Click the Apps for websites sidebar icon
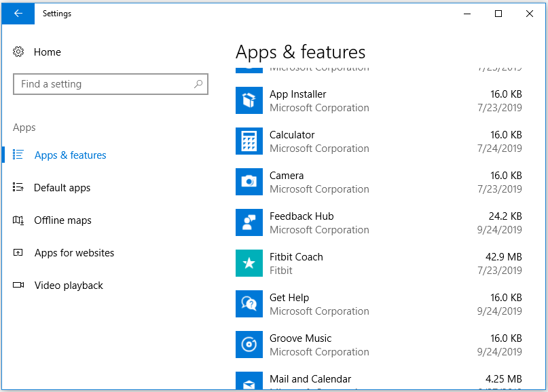The width and height of the screenshot is (548, 392). [x=18, y=252]
